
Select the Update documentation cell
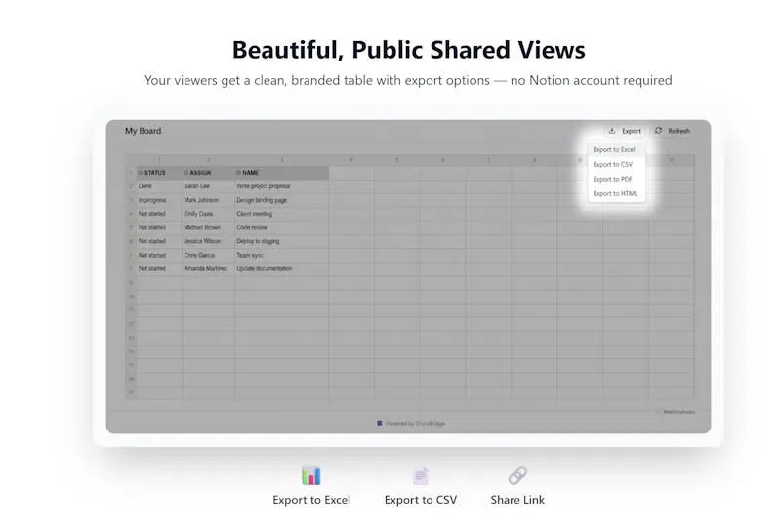point(281,268)
